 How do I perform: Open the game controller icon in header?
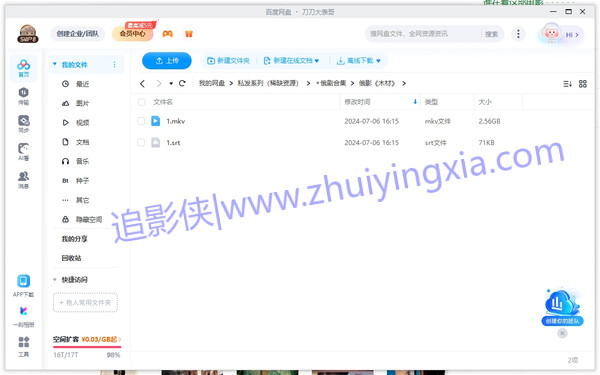pos(168,34)
